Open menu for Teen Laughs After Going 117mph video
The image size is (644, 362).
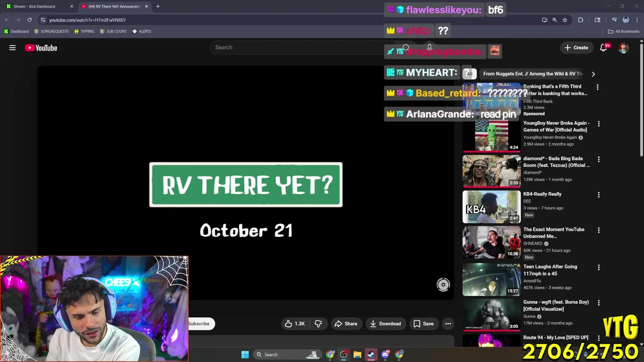tap(599, 267)
